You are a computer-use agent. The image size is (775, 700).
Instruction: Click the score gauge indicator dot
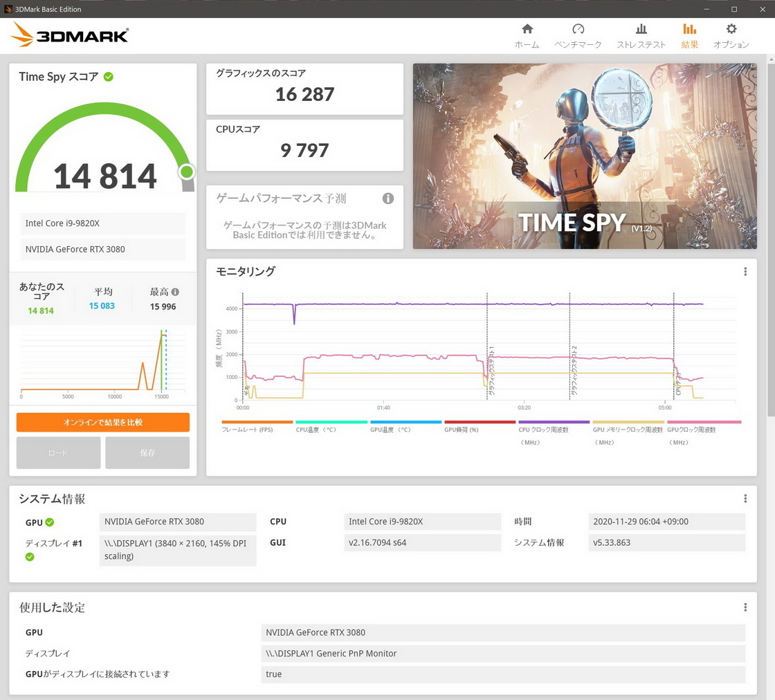tap(186, 172)
